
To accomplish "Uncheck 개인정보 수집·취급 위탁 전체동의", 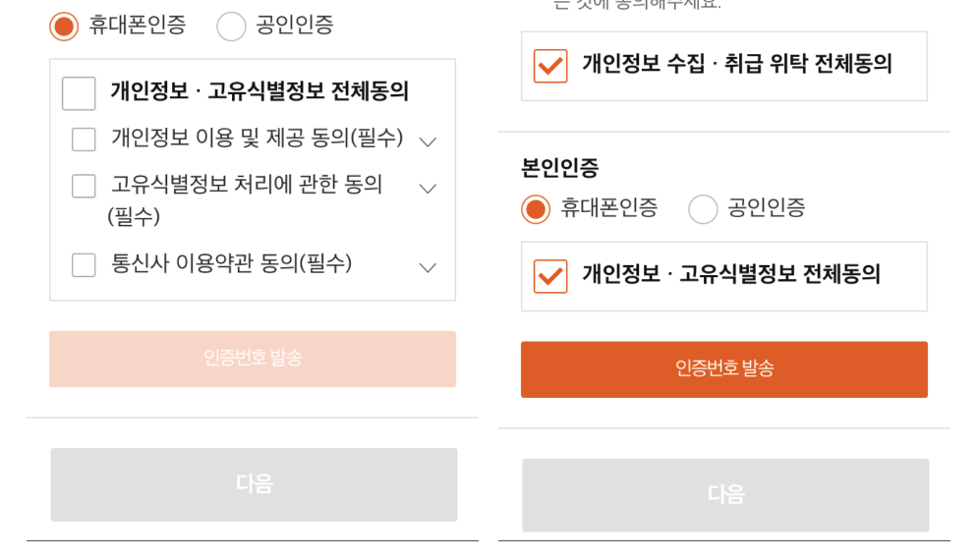I will 550,66.
